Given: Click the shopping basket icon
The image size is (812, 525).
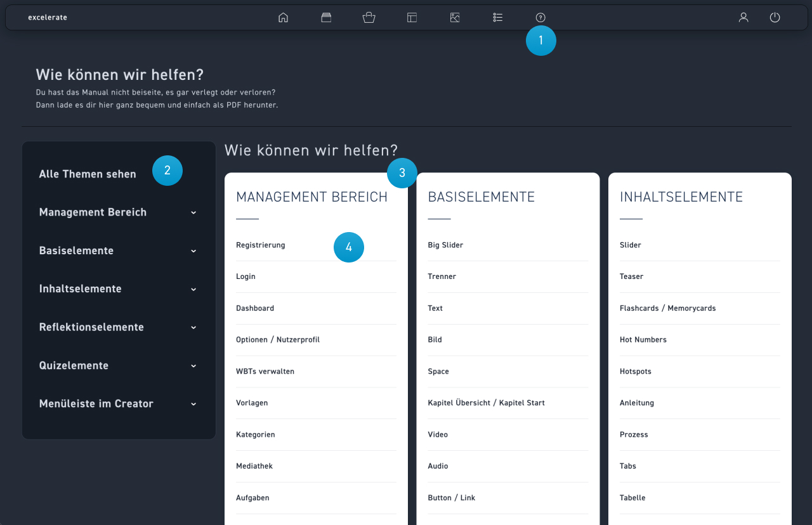Looking at the screenshot, I should coord(369,18).
